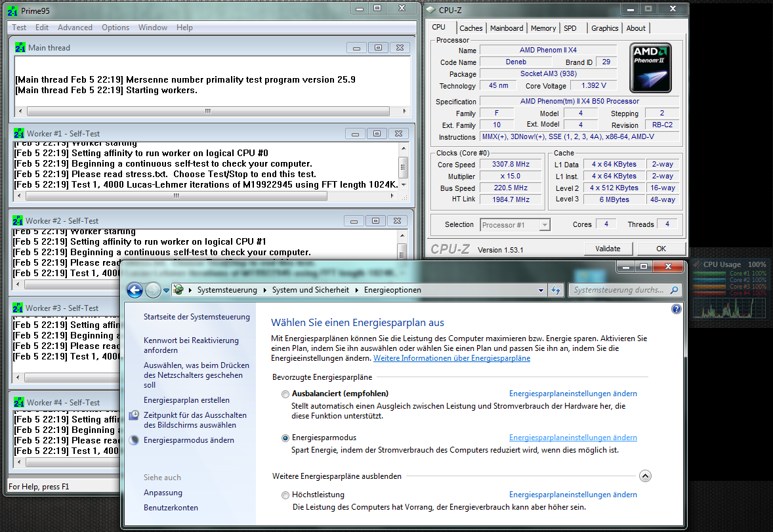This screenshot has width=773, height=532.
Task: Click the Worker #1 horizontal scrollbar
Action: 177,196
